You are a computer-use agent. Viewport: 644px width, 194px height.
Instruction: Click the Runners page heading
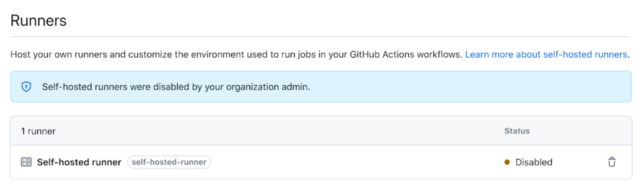click(39, 20)
